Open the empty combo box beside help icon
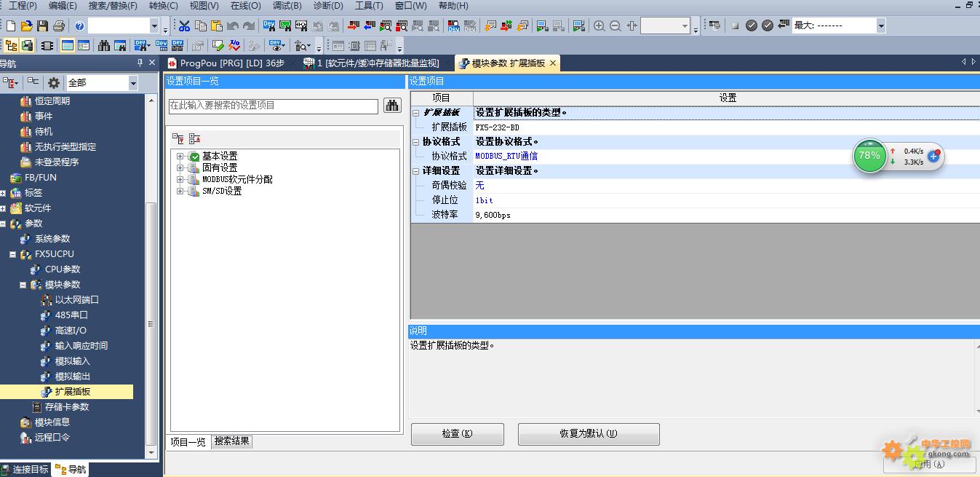 [154, 26]
